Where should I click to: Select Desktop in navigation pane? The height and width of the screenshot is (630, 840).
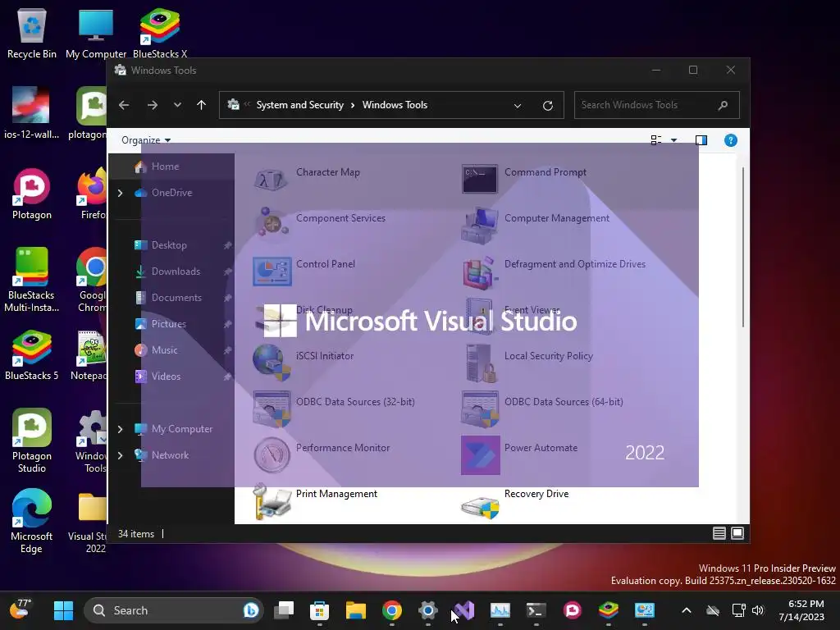click(171, 245)
